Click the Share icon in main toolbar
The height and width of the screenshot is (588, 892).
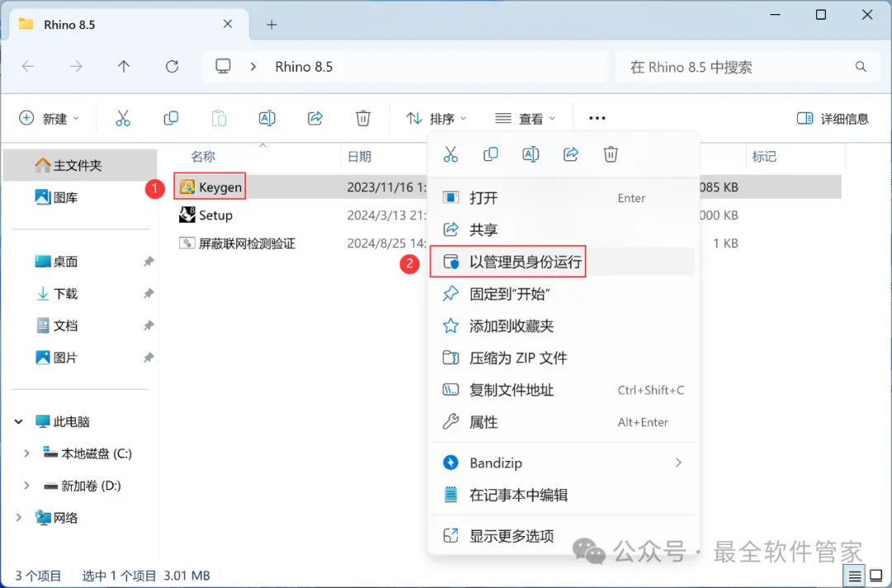tap(316, 118)
